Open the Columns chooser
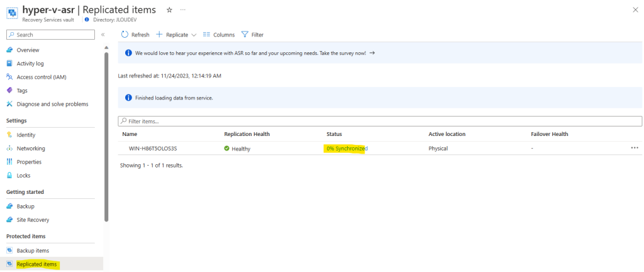The height and width of the screenshot is (272, 644). (x=218, y=35)
